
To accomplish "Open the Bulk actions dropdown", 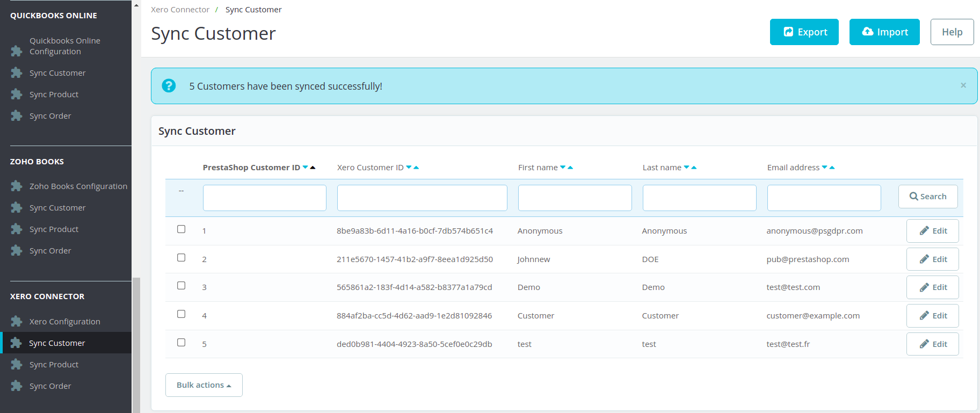I will coord(204,385).
